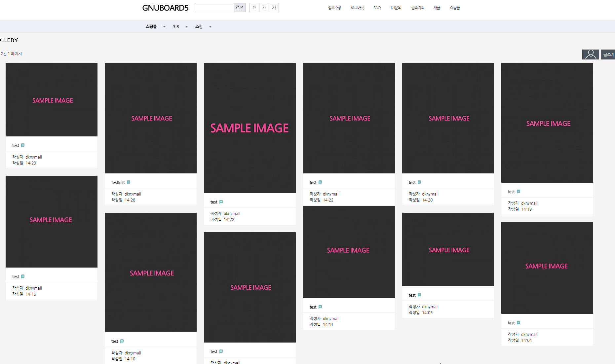
Task: Open the 1:1문의 menu item
Action: point(396,8)
